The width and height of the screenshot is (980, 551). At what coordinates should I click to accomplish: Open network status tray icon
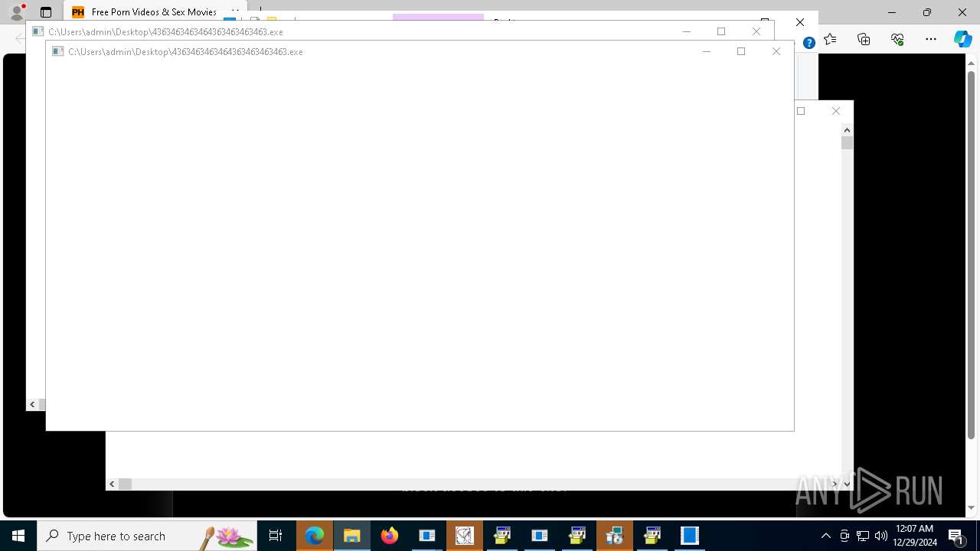[863, 536]
